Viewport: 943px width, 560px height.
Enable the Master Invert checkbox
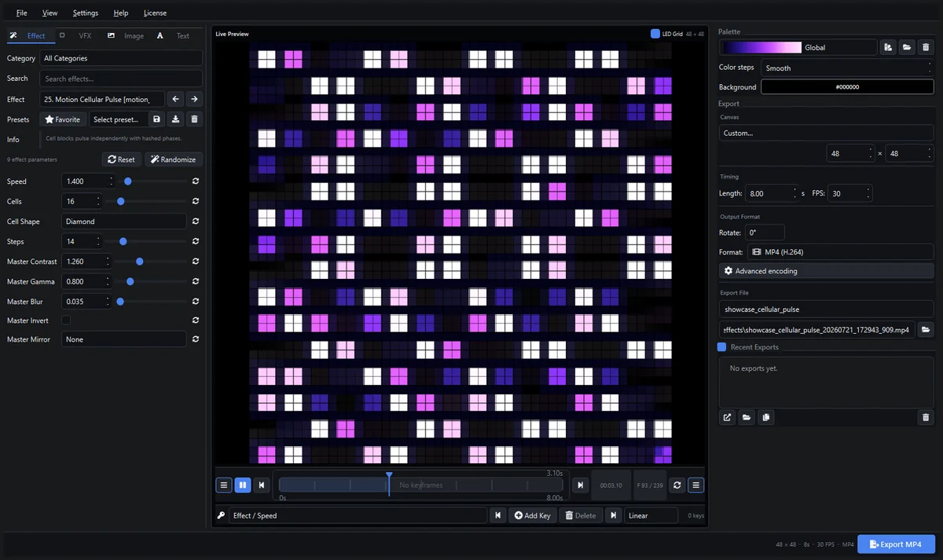pyautogui.click(x=66, y=320)
